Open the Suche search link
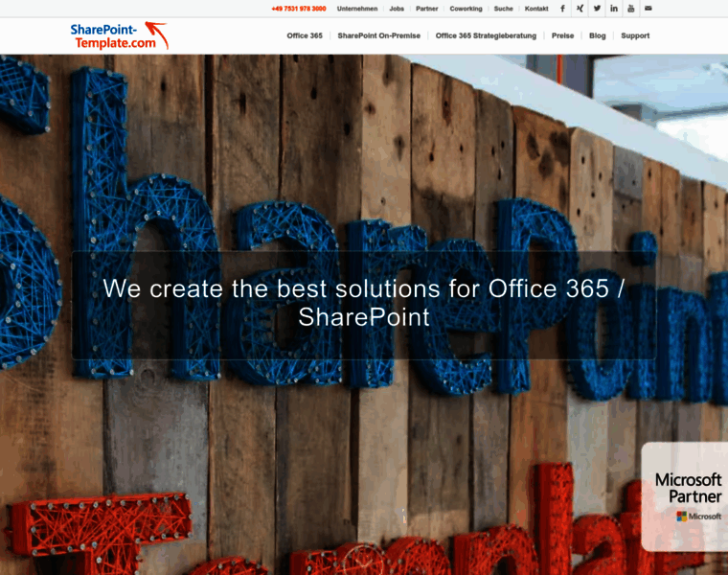Viewport: 728px width, 575px height. click(x=503, y=9)
